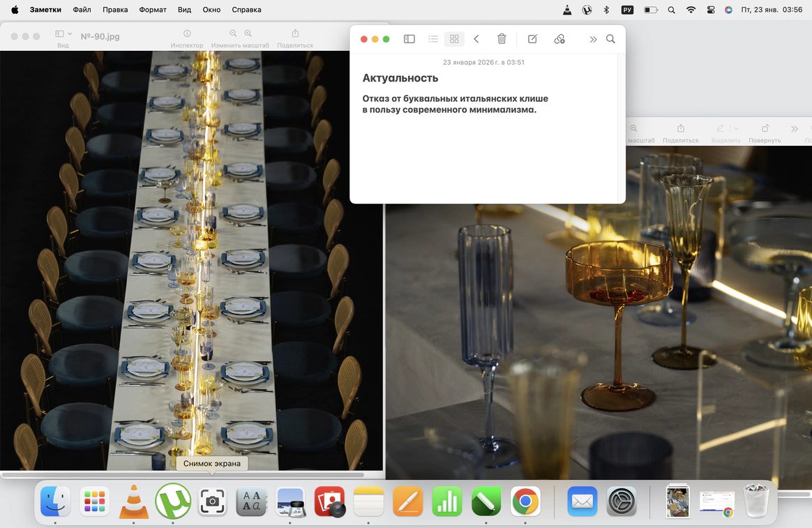This screenshot has height=528, width=812.
Task: Toggle the Notes sidebar panel
Action: click(x=409, y=39)
